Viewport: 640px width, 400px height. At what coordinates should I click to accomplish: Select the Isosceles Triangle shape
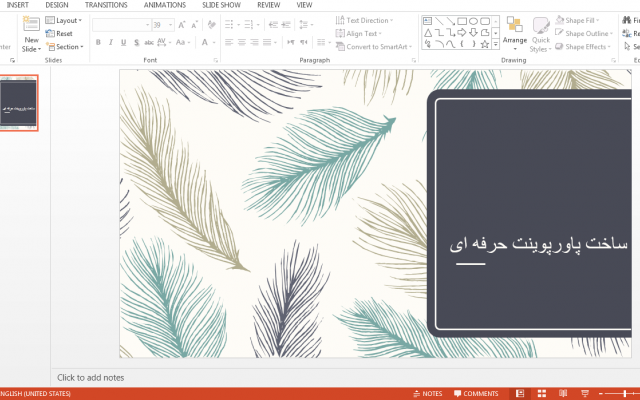coord(427,32)
